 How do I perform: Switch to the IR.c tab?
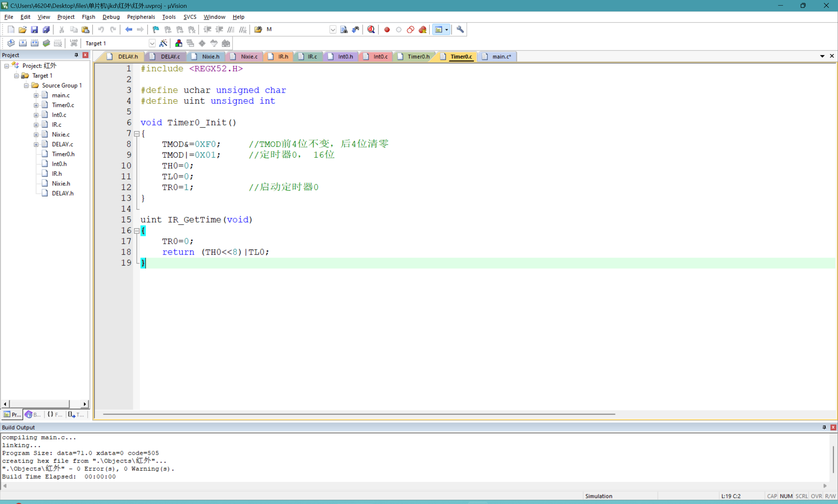[x=312, y=57]
